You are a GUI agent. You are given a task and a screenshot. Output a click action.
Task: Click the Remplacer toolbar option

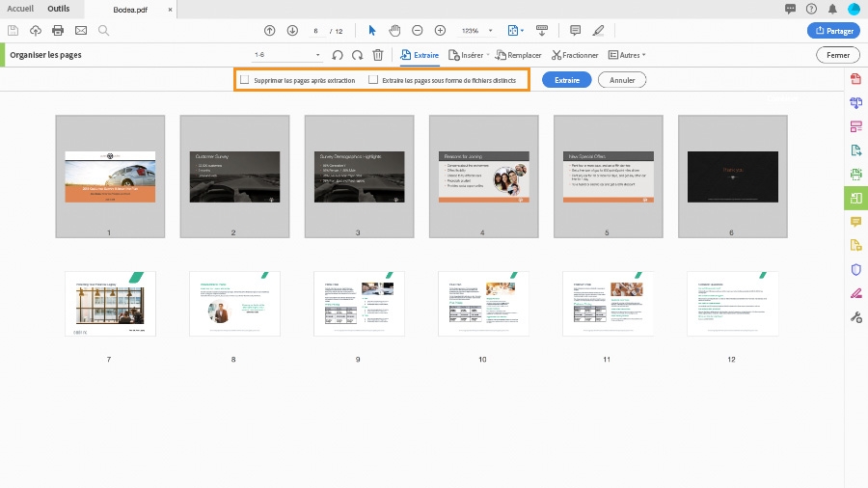[x=518, y=55]
